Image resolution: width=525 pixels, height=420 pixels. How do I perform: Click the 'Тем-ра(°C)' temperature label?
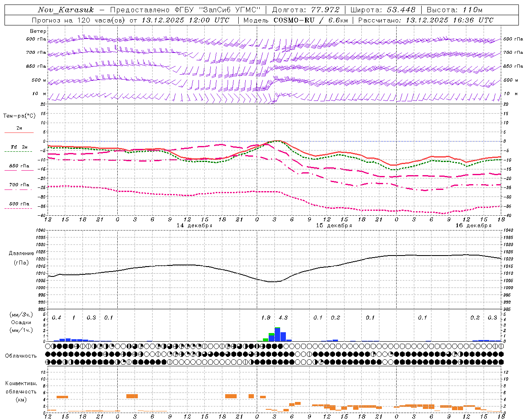click(x=19, y=116)
